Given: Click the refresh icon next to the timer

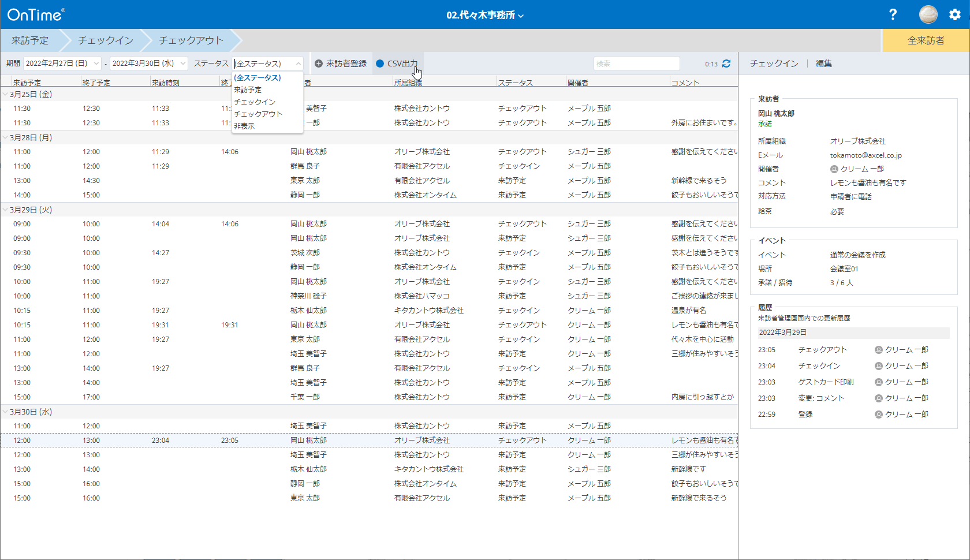Looking at the screenshot, I should coord(726,64).
